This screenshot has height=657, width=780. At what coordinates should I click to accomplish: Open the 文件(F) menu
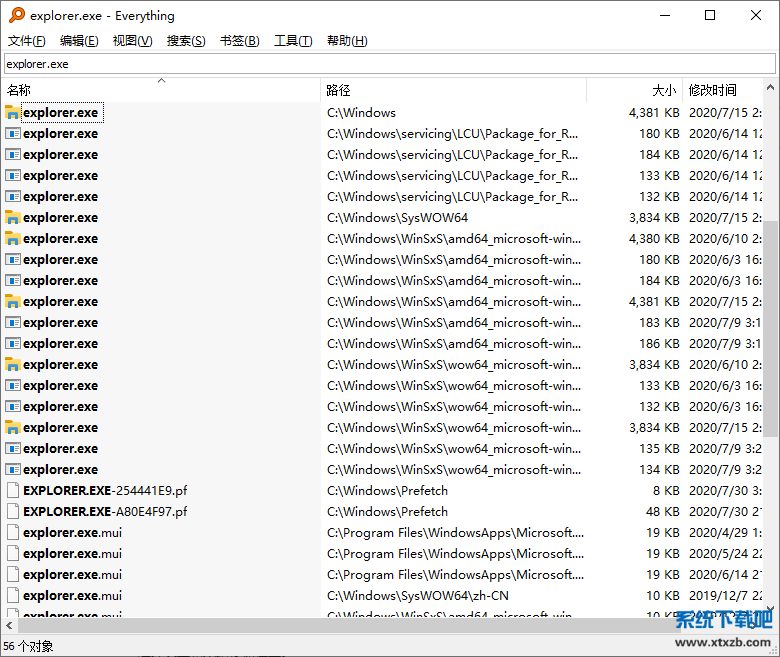pyautogui.click(x=27, y=41)
